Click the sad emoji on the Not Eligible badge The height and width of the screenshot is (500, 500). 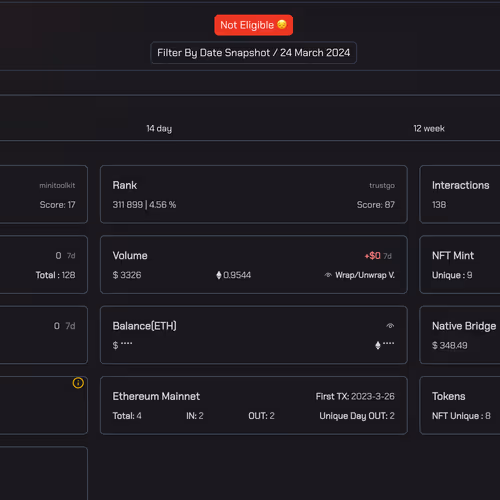282,25
